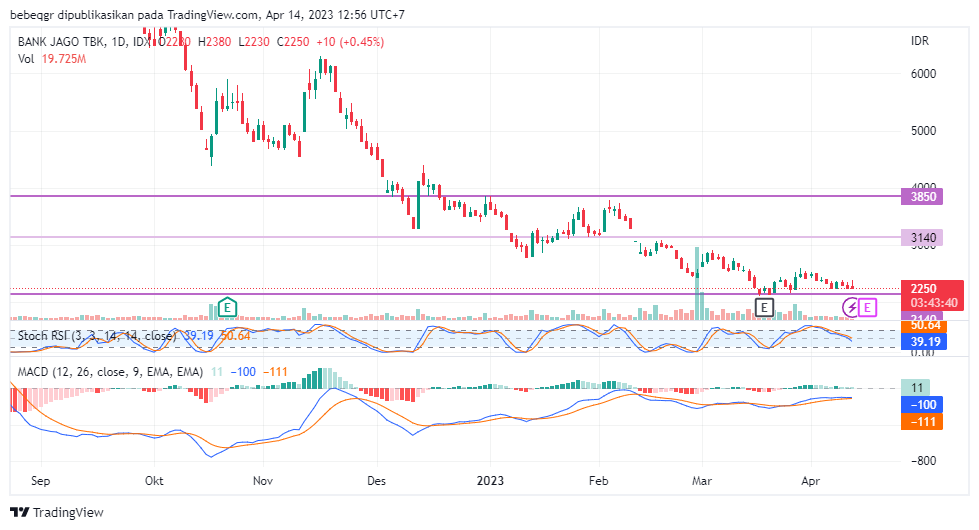The height and width of the screenshot is (530, 979).
Task: Click the green earnings E marker near November
Action: 228,307
